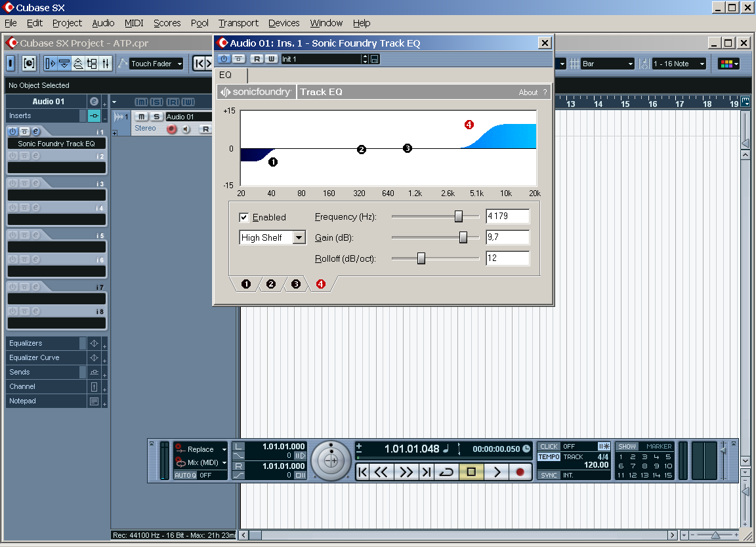Toggle Read automation in Track EQ window
This screenshot has width=756, height=547.
point(257,59)
